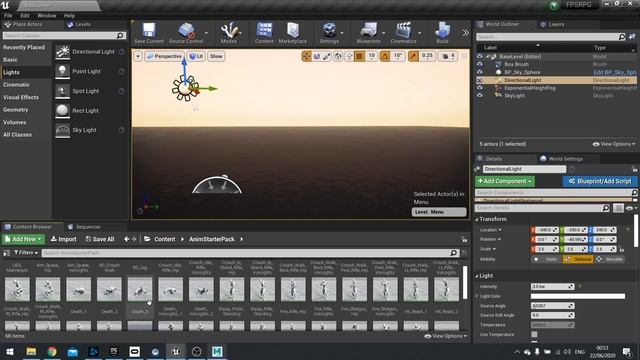The image size is (640, 360).
Task: Toggle visibility of BP_Sky_Sphere actor
Action: click(480, 72)
